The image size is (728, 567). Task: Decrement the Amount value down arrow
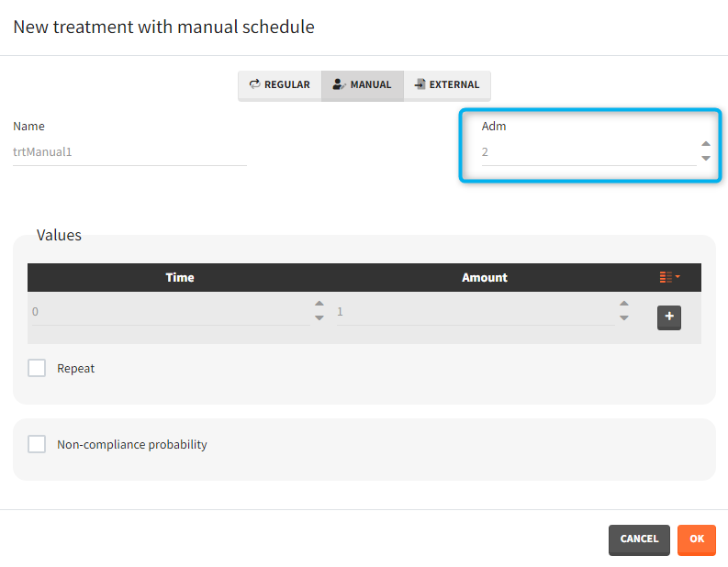623,317
